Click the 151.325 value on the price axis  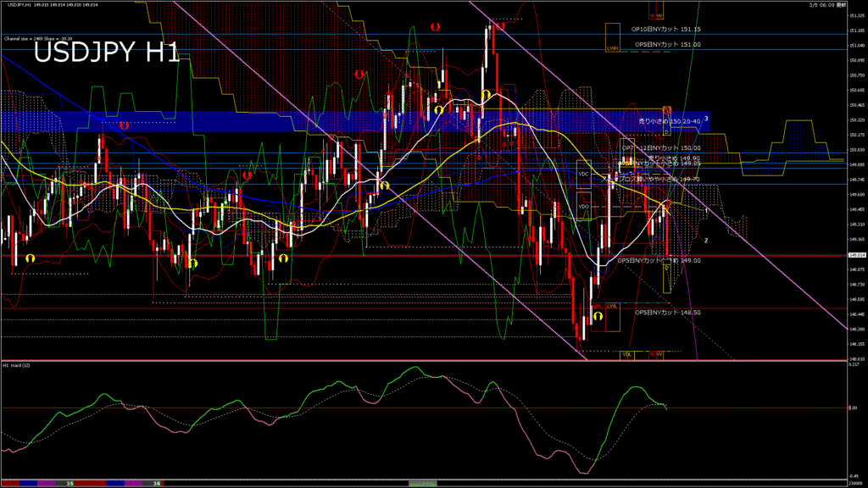point(857,15)
